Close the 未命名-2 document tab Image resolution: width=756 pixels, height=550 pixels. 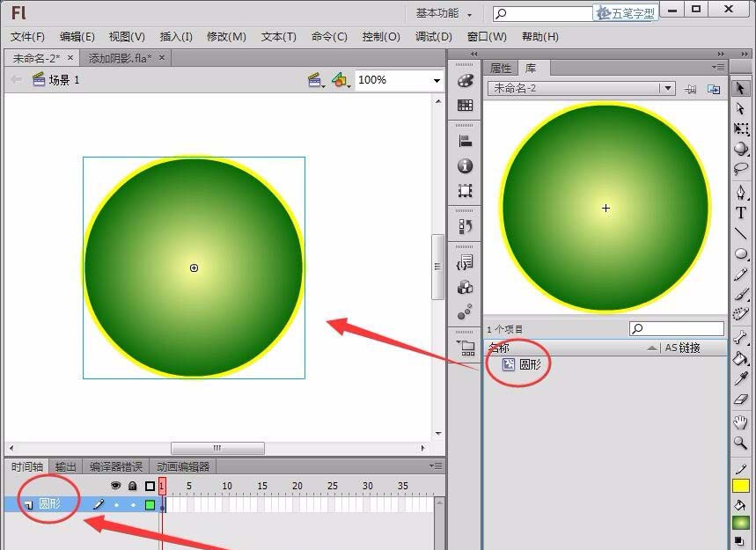(70, 57)
